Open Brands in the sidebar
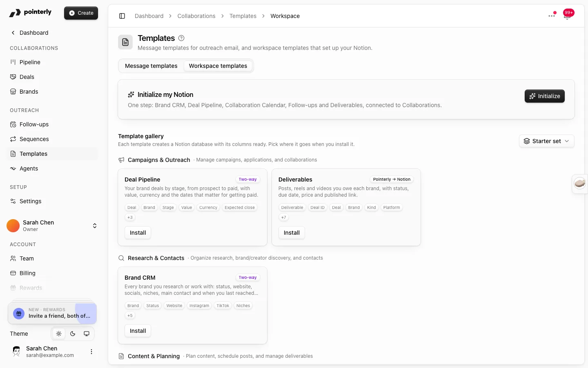Viewport: 588px width, 368px height. (x=52, y=92)
